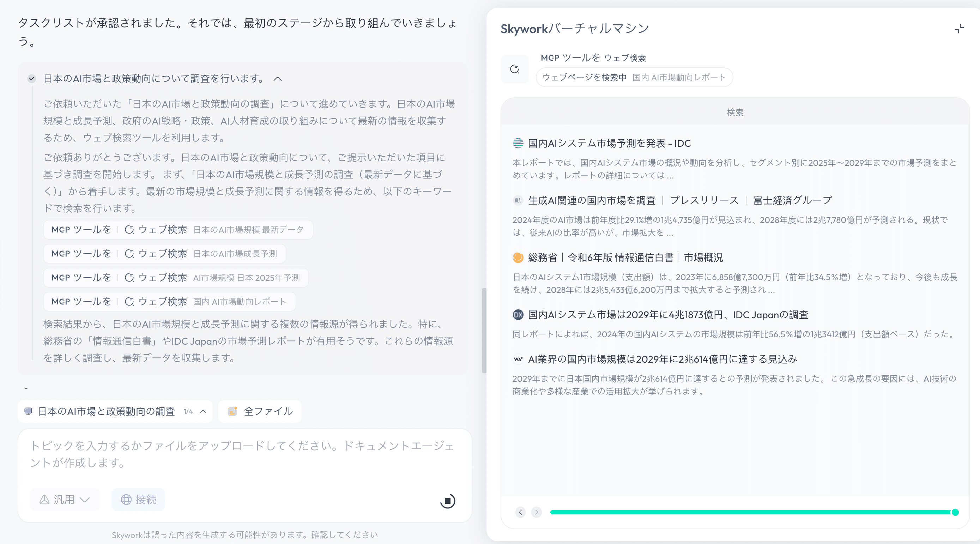Image resolution: width=980 pixels, height=544 pixels.
Task: Go to the previous step arrow
Action: point(520,512)
